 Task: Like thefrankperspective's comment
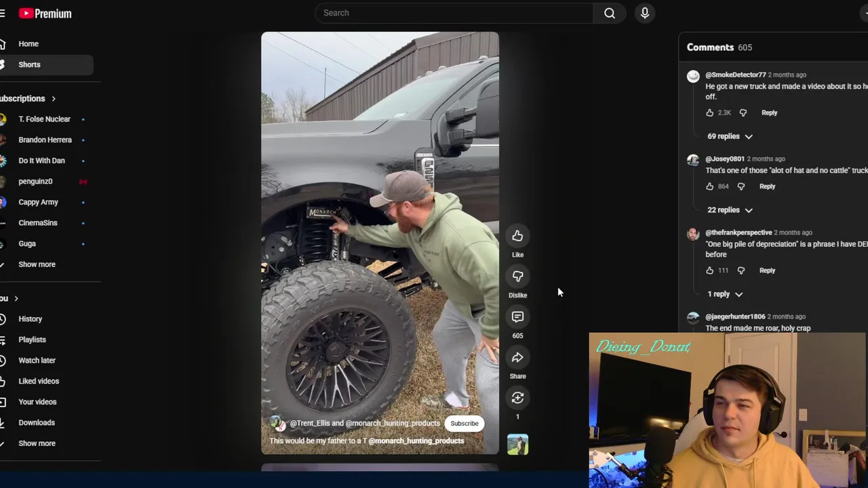tap(709, 270)
